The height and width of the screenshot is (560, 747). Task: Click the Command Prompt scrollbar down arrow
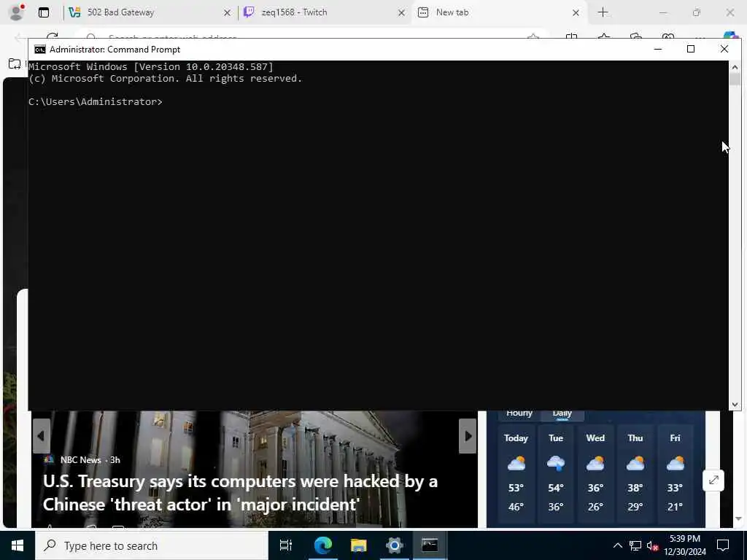click(735, 404)
